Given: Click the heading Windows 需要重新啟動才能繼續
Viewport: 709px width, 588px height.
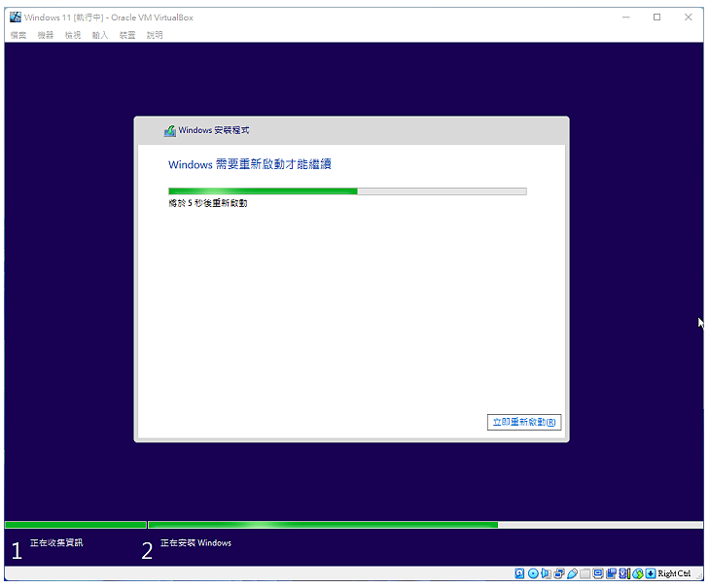Looking at the screenshot, I should click(x=250, y=164).
